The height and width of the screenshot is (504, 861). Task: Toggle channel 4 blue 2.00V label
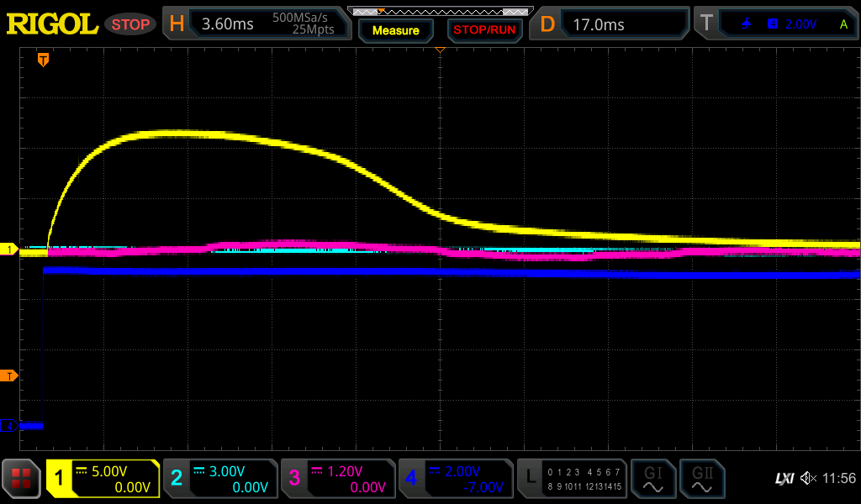click(x=455, y=479)
